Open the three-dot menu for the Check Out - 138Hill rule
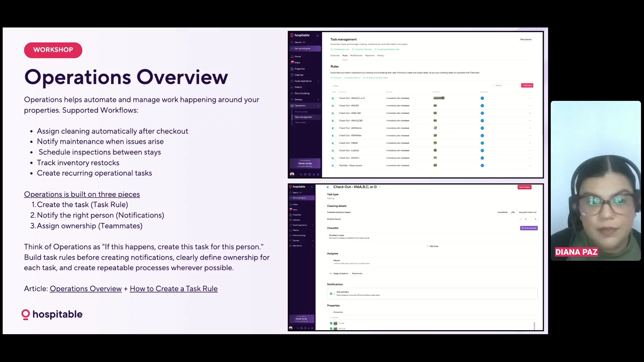644x362 pixels. pyautogui.click(x=530, y=143)
